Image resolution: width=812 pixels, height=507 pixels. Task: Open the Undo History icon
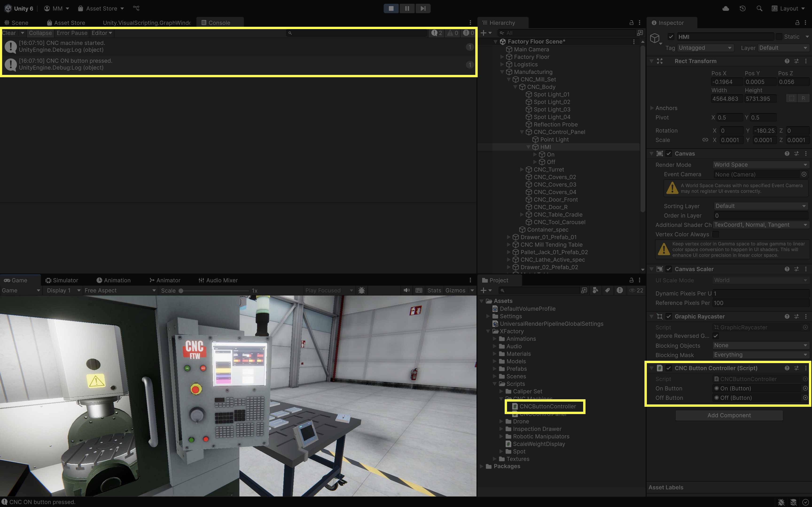click(x=742, y=8)
